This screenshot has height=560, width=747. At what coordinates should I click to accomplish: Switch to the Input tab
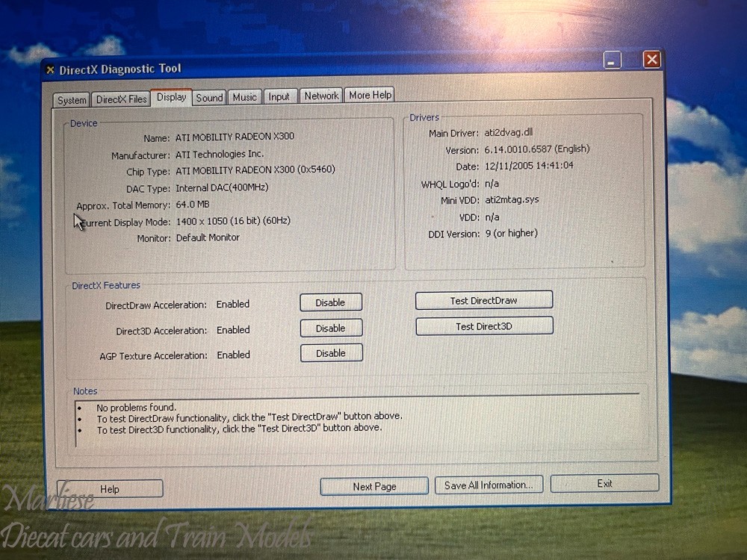coord(279,96)
